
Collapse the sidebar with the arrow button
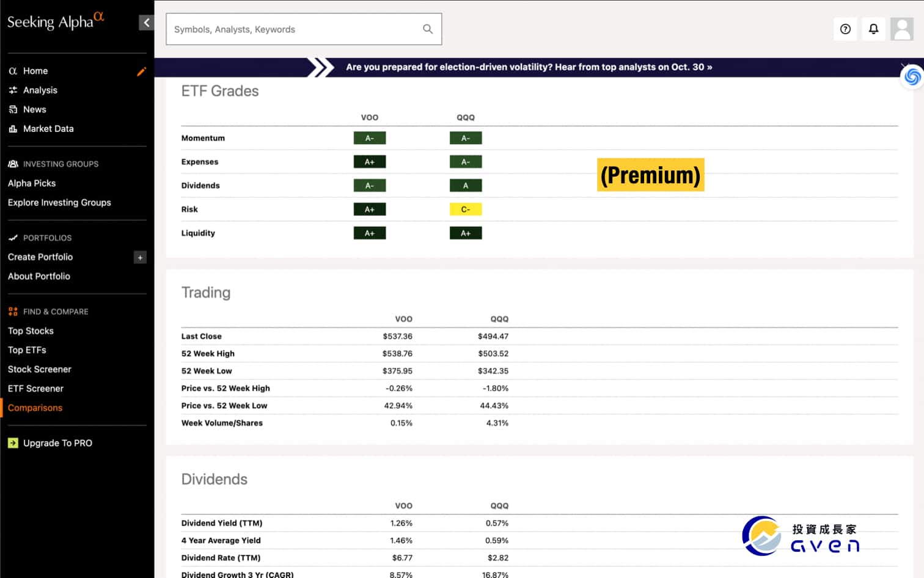click(146, 23)
